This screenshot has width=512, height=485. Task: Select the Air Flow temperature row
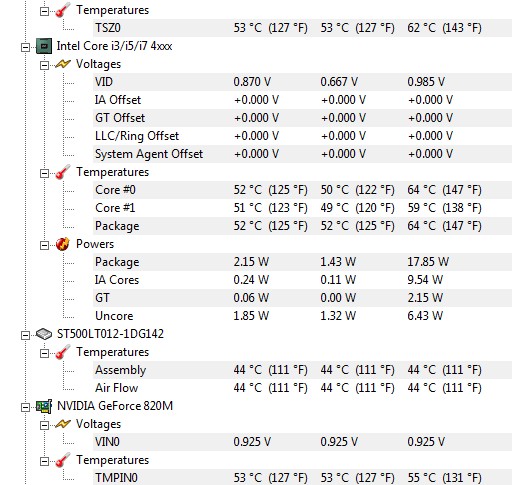point(302,388)
